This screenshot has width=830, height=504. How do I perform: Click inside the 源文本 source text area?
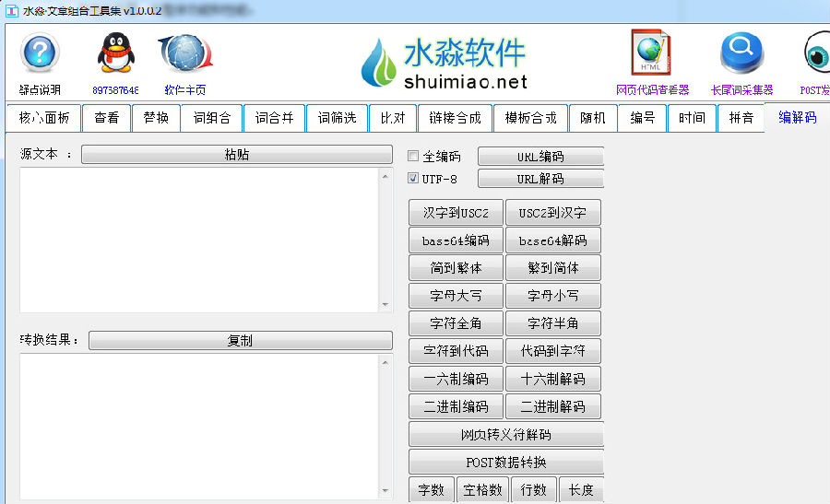199,240
